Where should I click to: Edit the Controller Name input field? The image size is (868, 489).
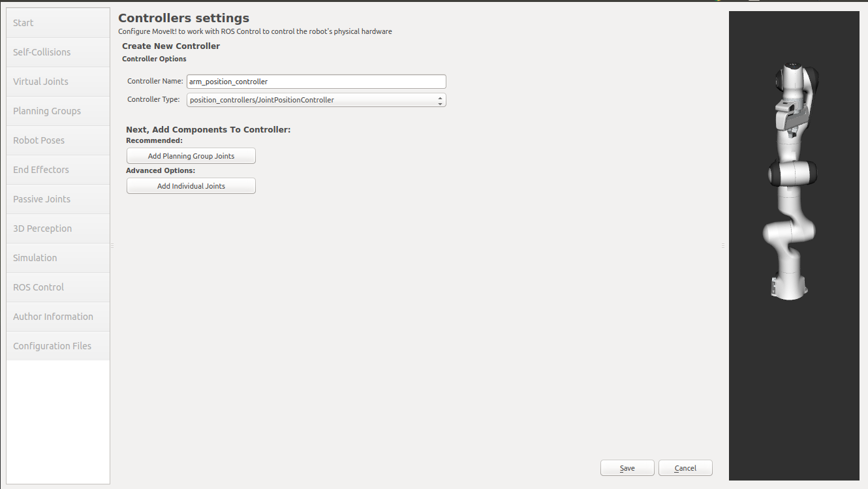(316, 81)
